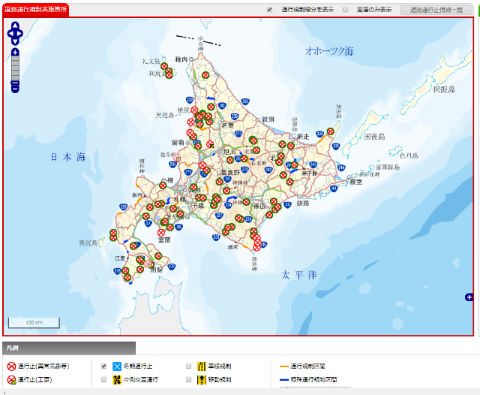Uncheck the 通行規制区分を表示 checkbox

tap(270, 10)
